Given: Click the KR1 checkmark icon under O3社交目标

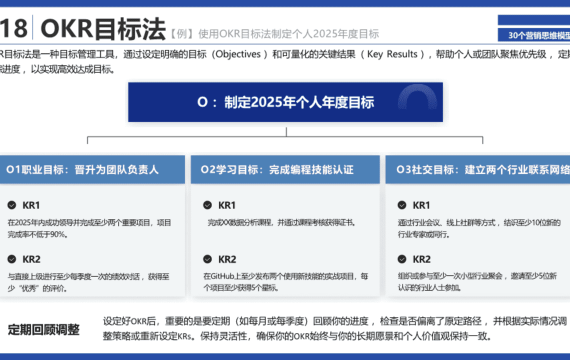Looking at the screenshot, I should click(402, 205).
